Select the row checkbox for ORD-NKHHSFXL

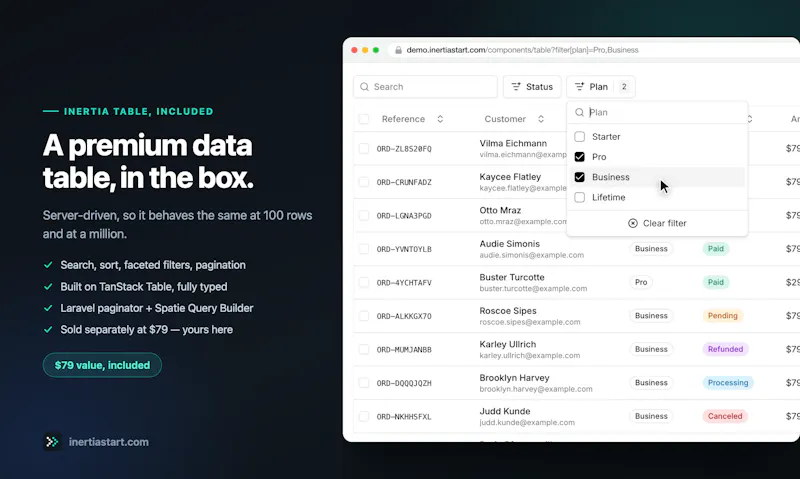(364, 416)
